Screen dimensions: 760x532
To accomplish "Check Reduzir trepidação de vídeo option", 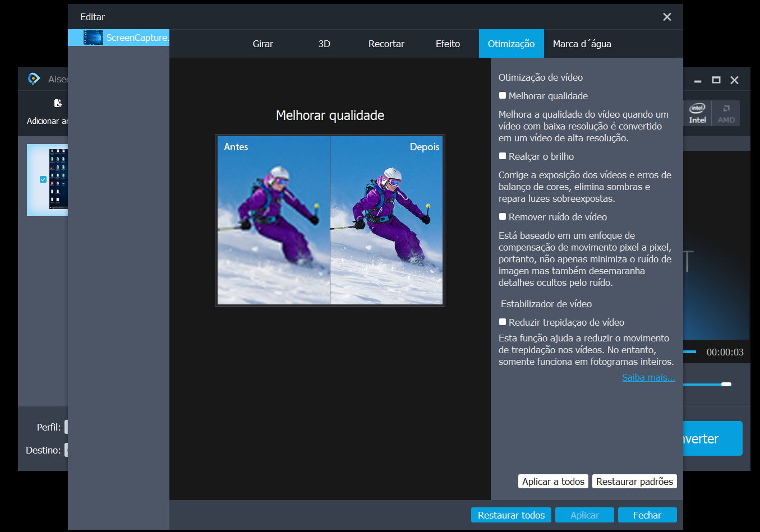I will click(x=503, y=322).
